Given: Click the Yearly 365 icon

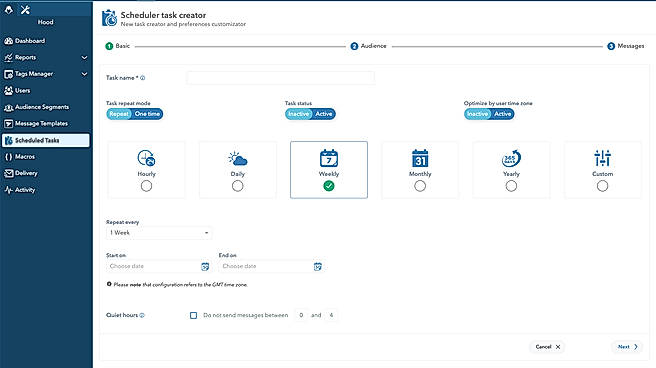Looking at the screenshot, I should 511,158.
